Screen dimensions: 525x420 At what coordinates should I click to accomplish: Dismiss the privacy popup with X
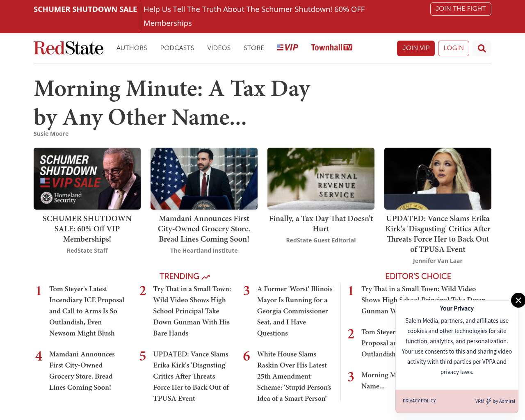click(518, 300)
